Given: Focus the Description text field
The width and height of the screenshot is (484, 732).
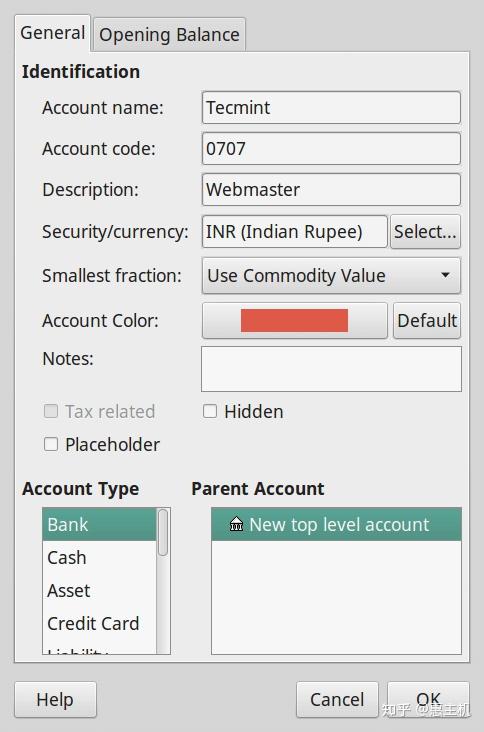Looking at the screenshot, I should coord(331,190).
